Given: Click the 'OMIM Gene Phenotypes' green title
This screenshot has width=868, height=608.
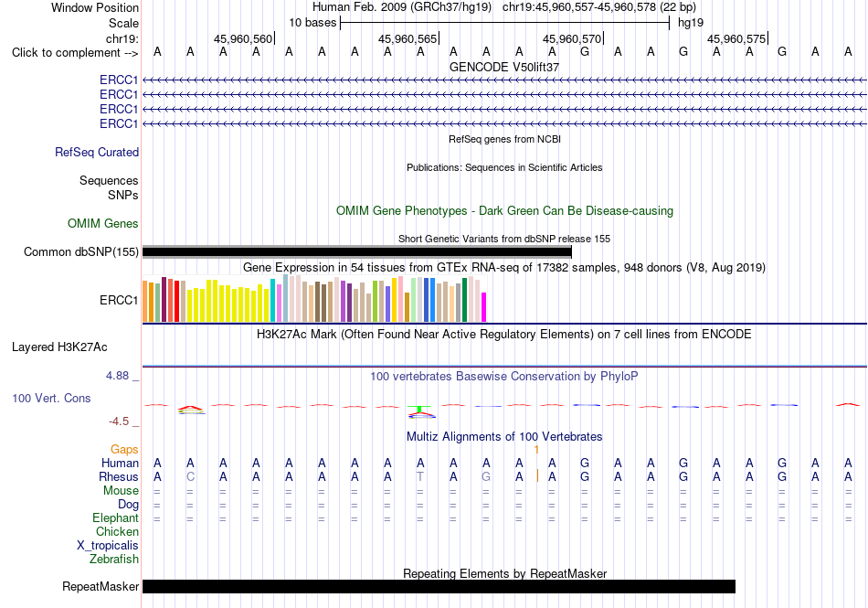Looking at the screenshot, I should [x=505, y=211].
